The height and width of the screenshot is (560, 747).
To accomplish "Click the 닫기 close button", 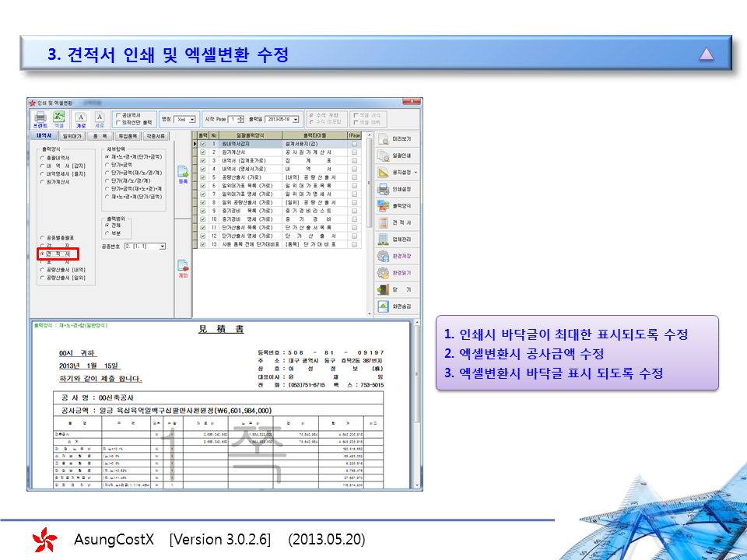I will click(x=398, y=289).
